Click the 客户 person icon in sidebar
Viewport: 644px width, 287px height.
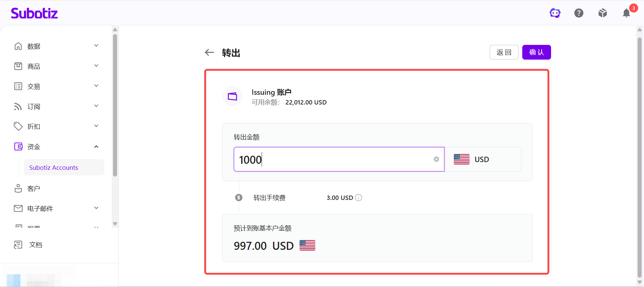pyautogui.click(x=18, y=188)
